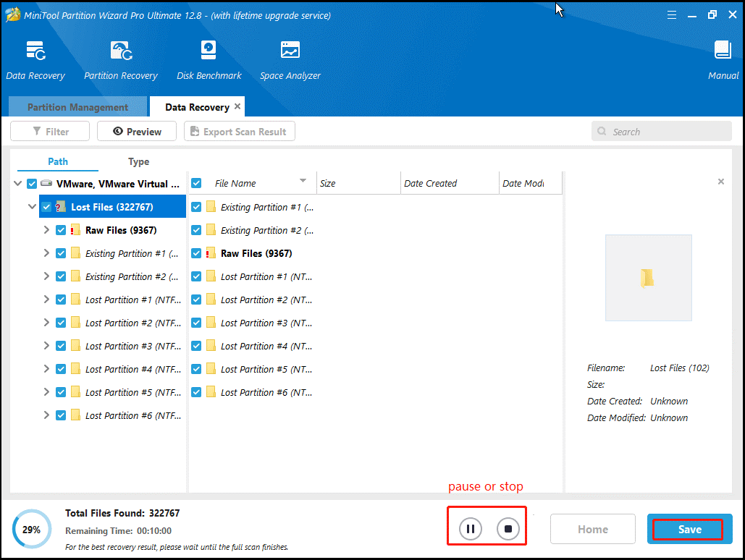
Task: Click Existing Partition #2 folder icon in the file list
Action: pos(211,230)
